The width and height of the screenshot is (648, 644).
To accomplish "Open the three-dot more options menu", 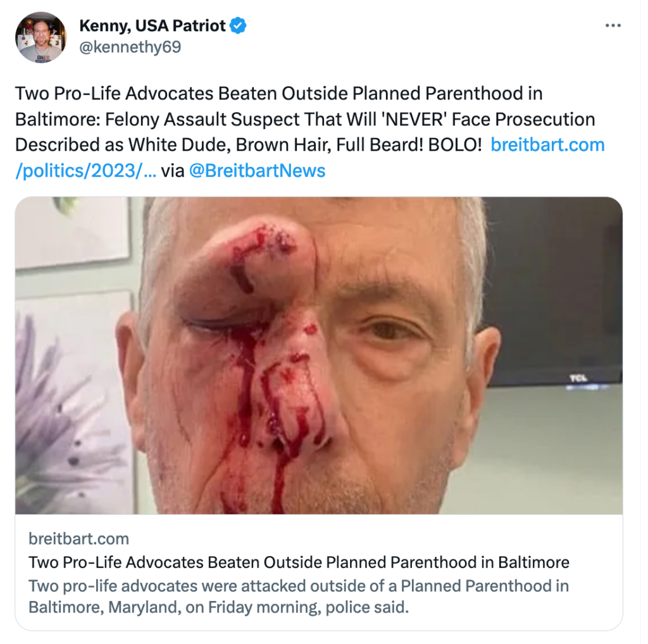I will pyautogui.click(x=613, y=26).
